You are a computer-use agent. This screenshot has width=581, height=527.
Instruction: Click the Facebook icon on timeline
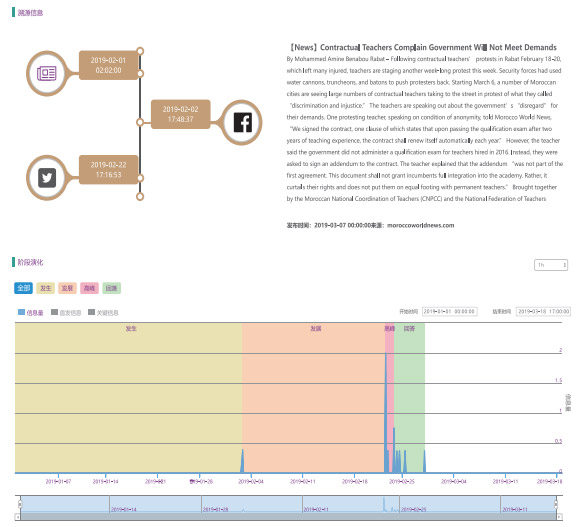click(243, 122)
